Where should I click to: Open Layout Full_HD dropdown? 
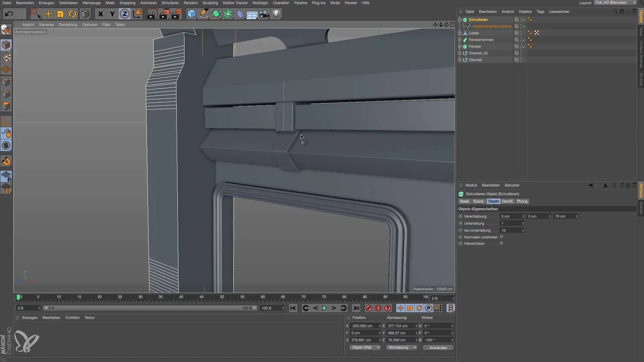pyautogui.click(x=615, y=3)
